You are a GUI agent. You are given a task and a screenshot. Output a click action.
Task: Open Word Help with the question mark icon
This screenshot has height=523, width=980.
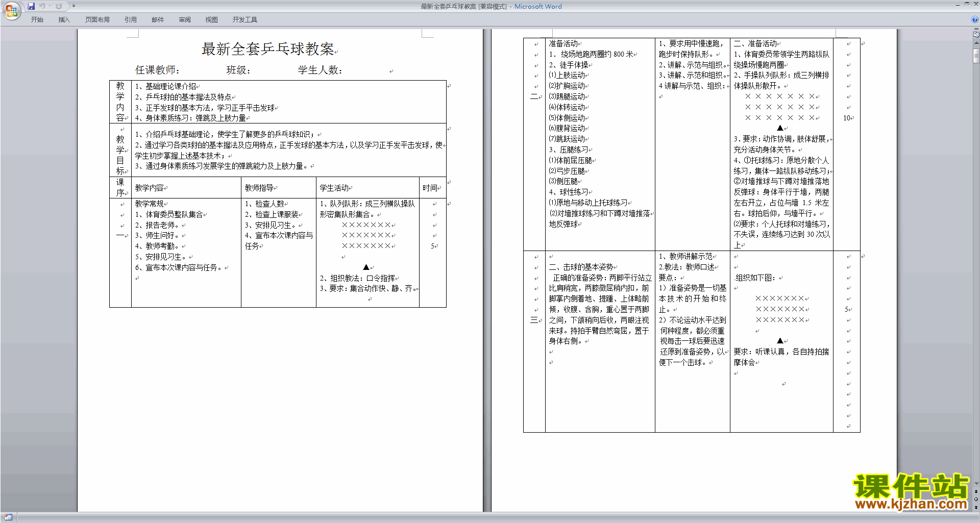[975, 19]
